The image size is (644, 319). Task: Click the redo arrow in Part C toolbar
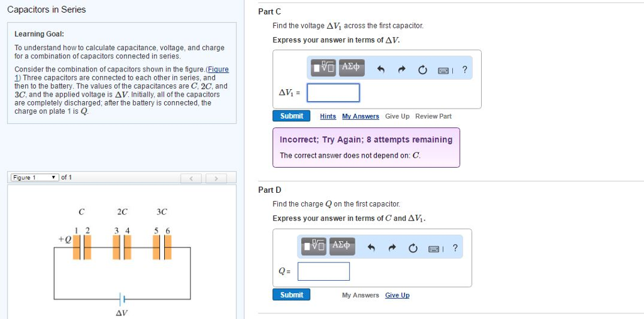pos(401,70)
